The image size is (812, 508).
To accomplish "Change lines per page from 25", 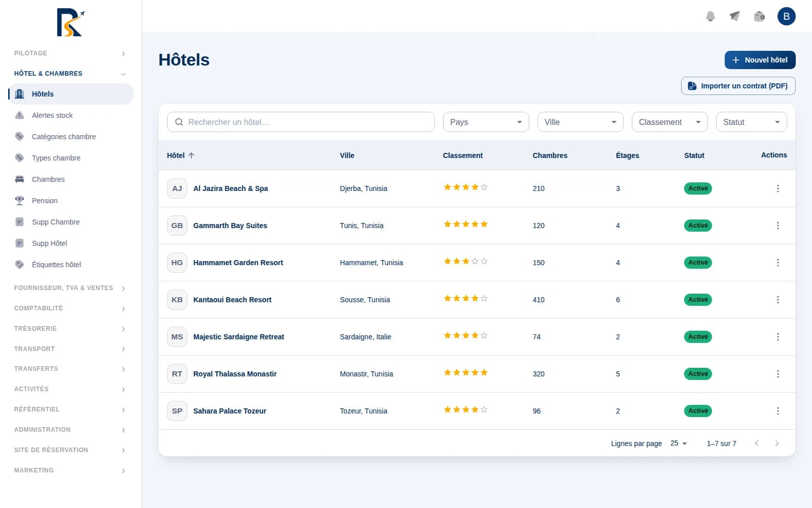I will (x=679, y=443).
